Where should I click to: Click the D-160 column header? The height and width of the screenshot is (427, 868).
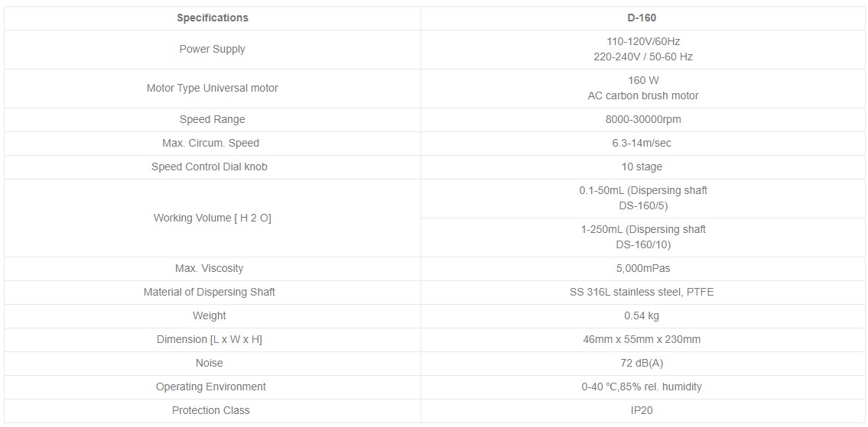tap(642, 18)
